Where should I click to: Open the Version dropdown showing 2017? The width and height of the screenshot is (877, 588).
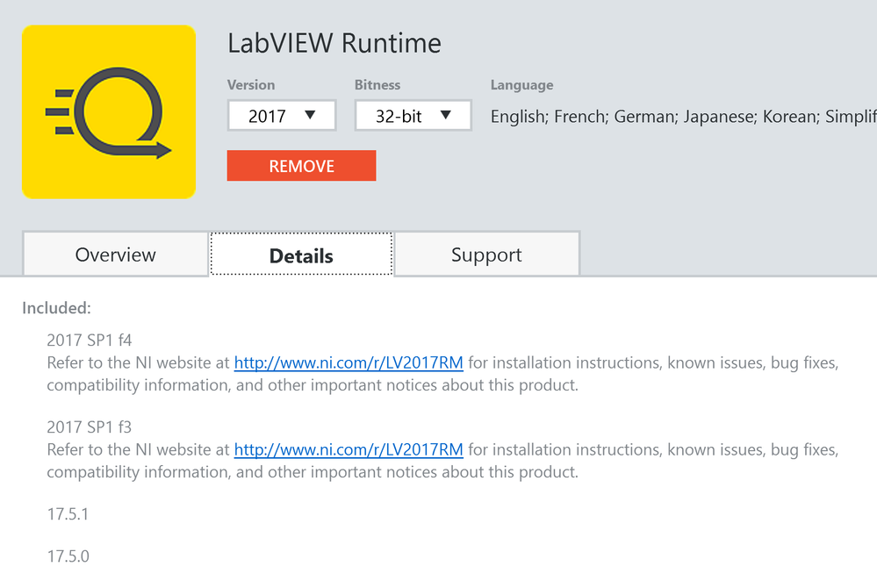tap(281, 116)
